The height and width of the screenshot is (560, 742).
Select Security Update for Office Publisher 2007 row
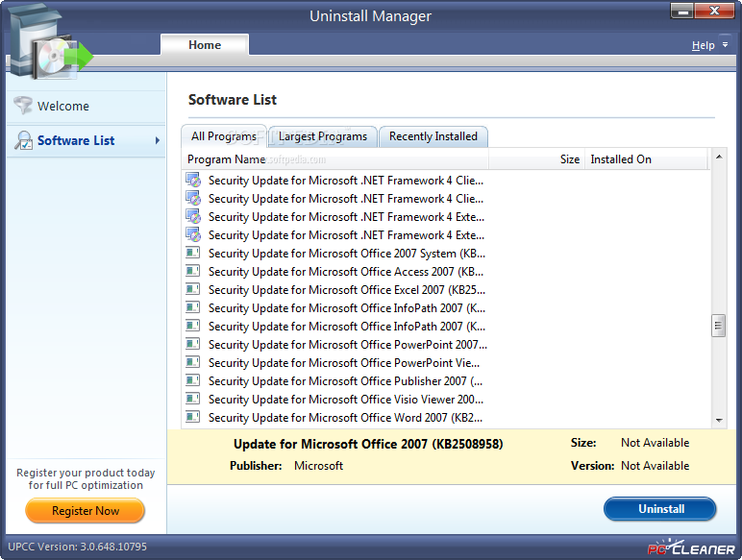point(447,380)
